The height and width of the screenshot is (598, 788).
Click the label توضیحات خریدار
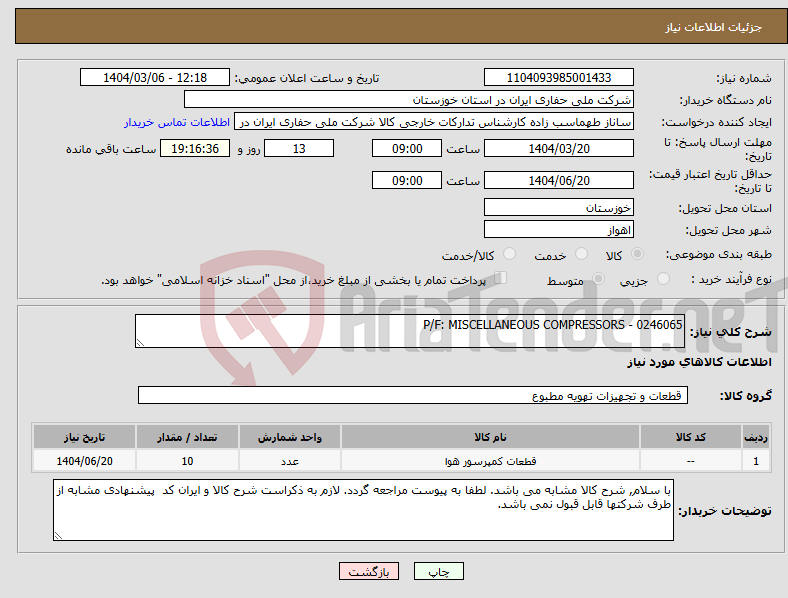[x=725, y=511]
